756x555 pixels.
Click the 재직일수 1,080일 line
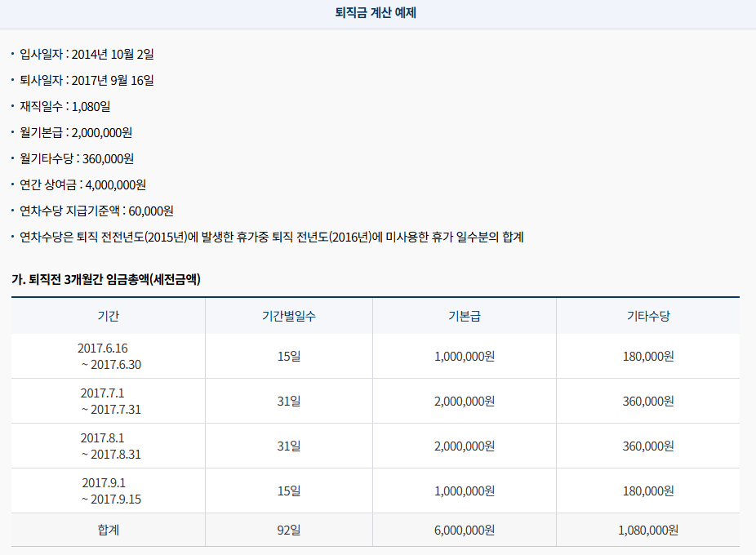[65, 107]
